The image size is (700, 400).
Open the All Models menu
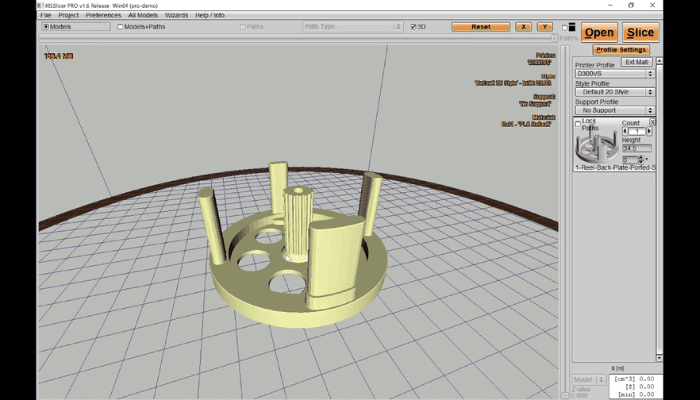tap(143, 15)
